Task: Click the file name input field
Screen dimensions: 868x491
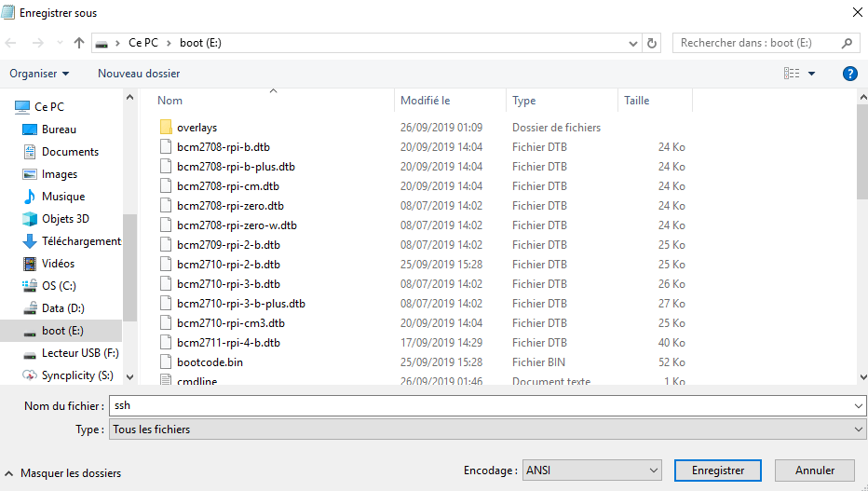Action: pyautogui.click(x=480, y=406)
